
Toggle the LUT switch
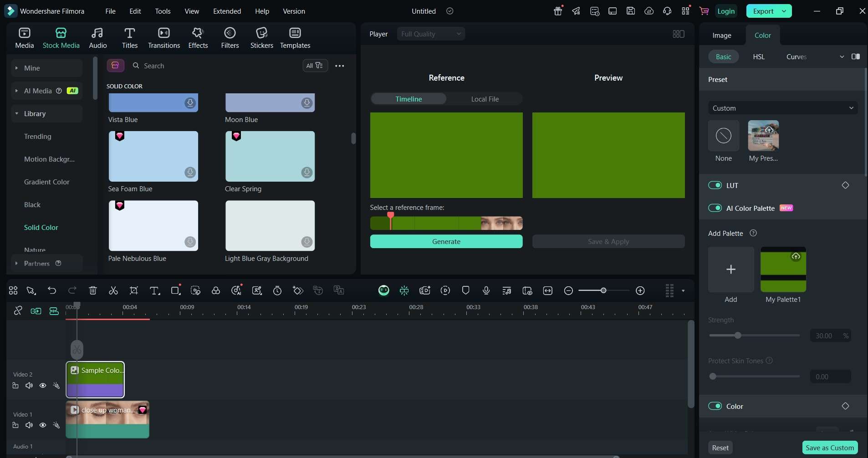coord(715,185)
